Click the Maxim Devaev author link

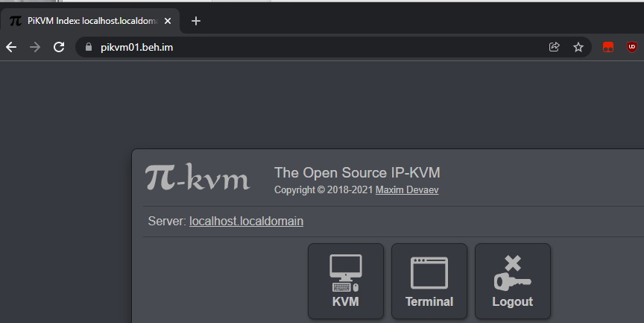point(407,190)
